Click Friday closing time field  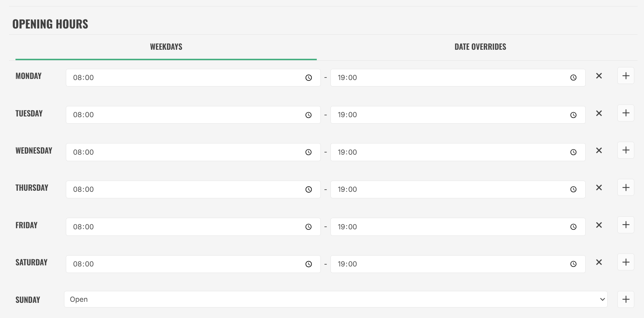pos(450,227)
